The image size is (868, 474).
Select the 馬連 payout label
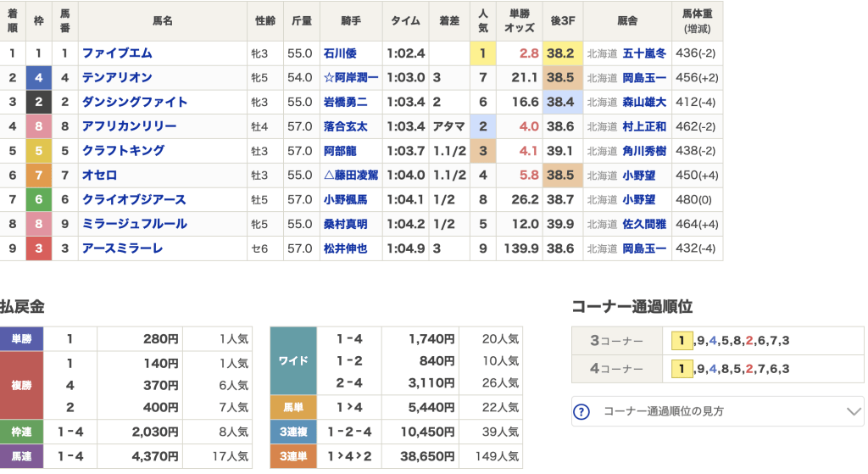21,456
